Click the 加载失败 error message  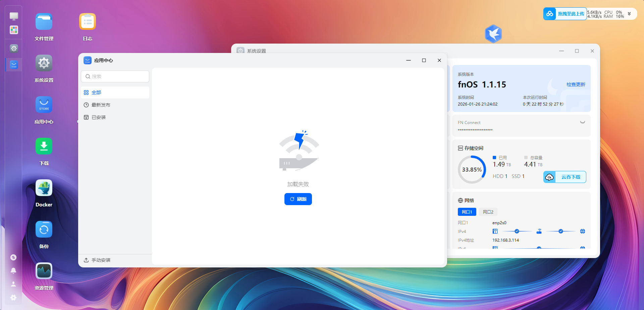coord(298,184)
